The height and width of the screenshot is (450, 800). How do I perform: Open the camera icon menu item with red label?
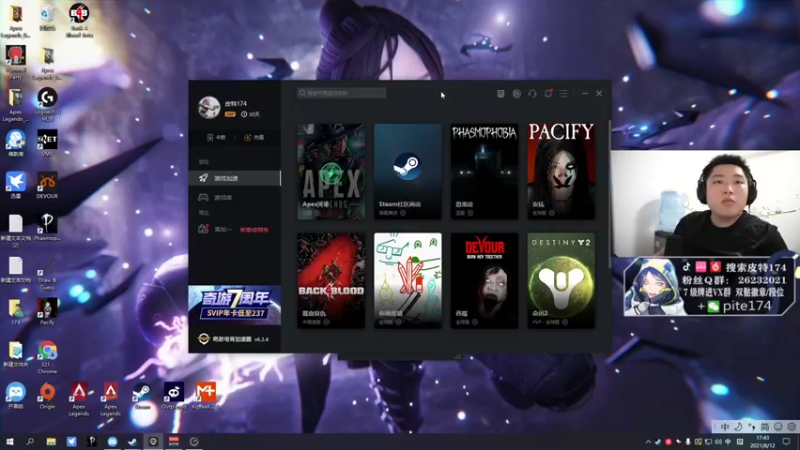tap(235, 230)
